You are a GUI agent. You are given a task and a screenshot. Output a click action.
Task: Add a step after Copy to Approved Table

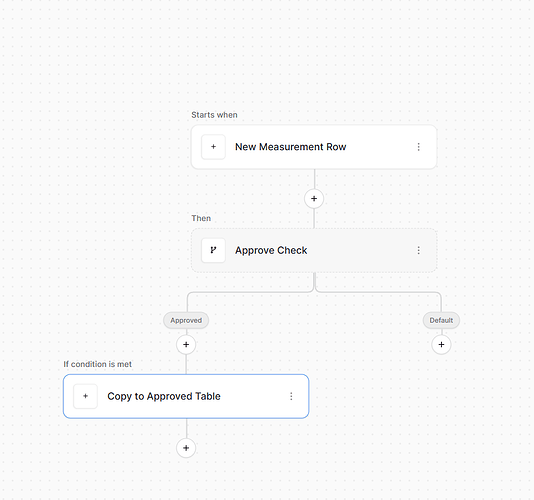coord(186,448)
